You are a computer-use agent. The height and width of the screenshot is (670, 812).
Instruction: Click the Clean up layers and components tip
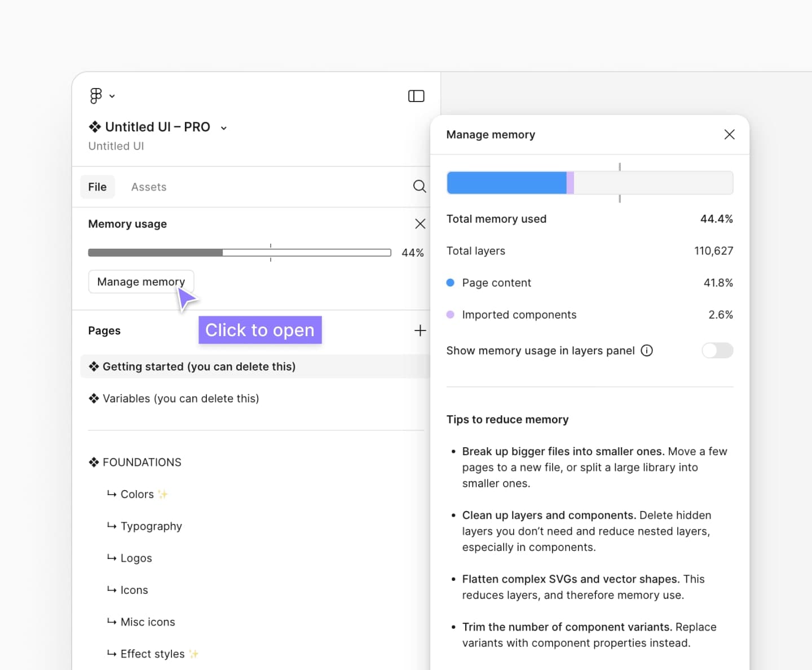point(586,531)
